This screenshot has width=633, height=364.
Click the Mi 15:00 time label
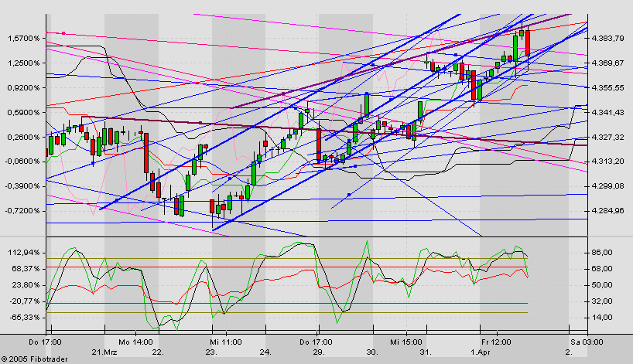[406, 342]
